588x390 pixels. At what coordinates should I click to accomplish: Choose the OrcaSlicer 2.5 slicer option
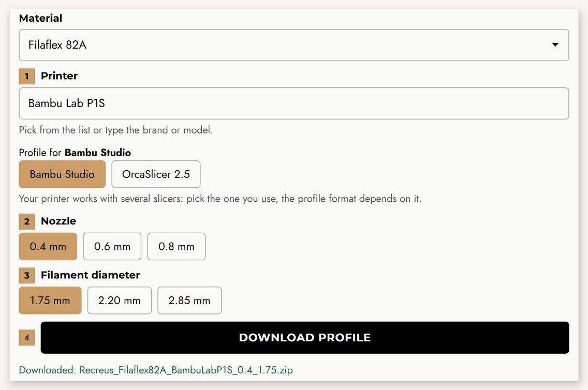tap(156, 174)
